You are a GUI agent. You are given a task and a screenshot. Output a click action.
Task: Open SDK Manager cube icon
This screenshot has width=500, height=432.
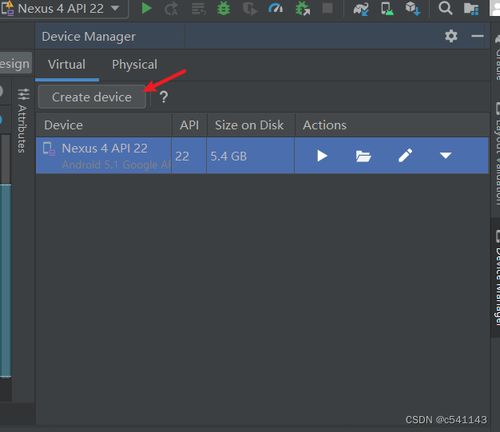(412, 8)
